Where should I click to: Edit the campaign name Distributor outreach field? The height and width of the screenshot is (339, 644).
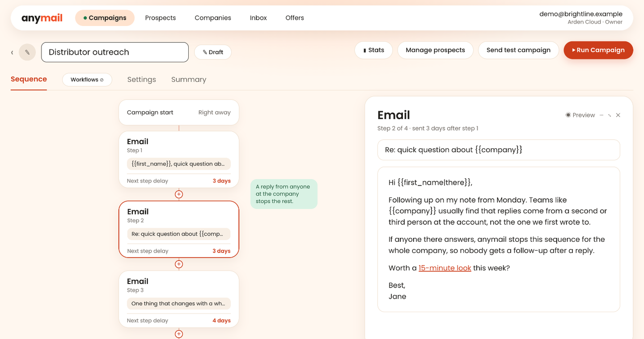(115, 52)
